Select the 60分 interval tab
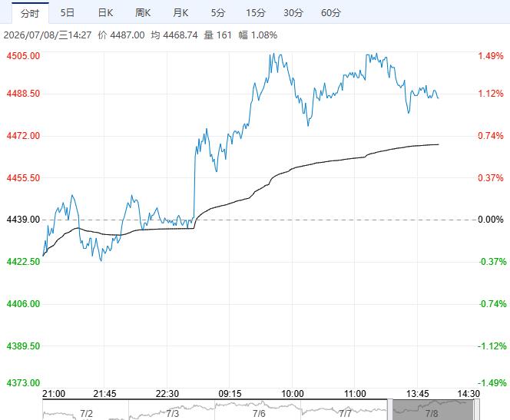510x420 pixels. (331, 13)
